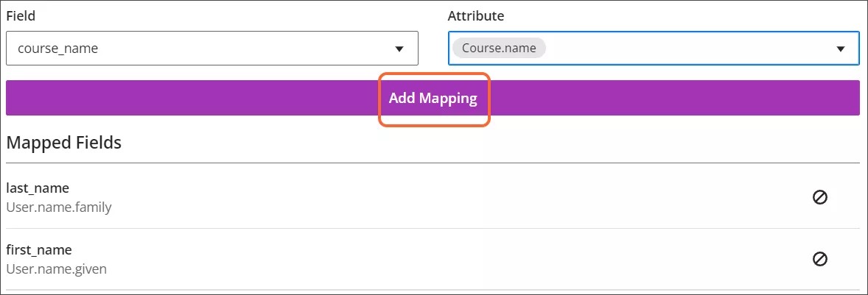This screenshot has width=868, height=295.
Task: Click the divider line under Mapped Fields
Action: pos(433,163)
